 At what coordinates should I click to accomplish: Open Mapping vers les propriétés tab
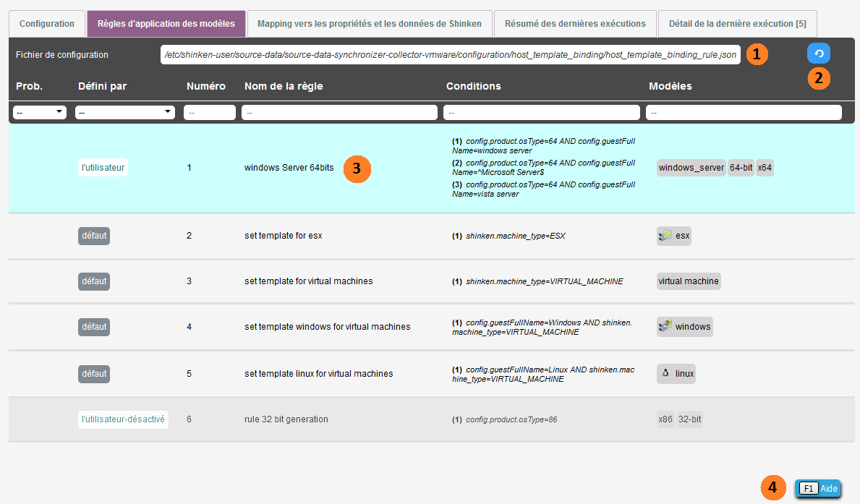pos(369,24)
